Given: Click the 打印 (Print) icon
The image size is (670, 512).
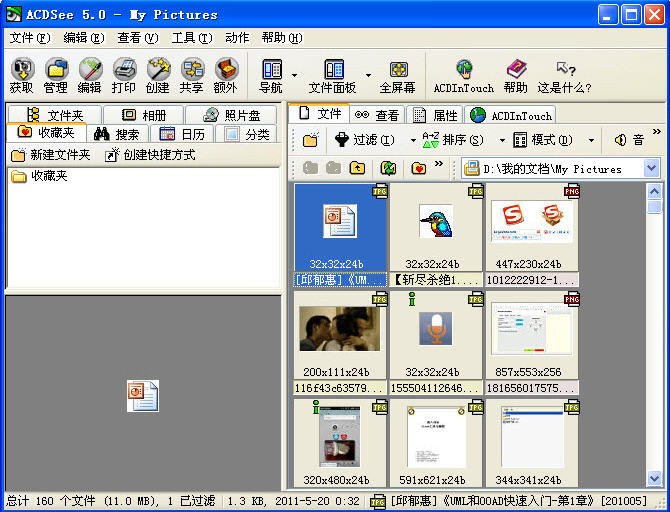Looking at the screenshot, I should 124,75.
